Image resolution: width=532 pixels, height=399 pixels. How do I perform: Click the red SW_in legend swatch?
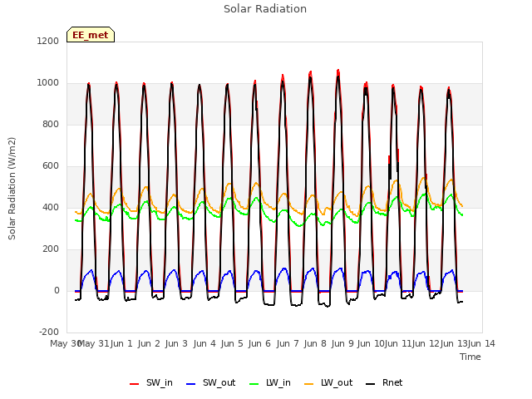135,384
